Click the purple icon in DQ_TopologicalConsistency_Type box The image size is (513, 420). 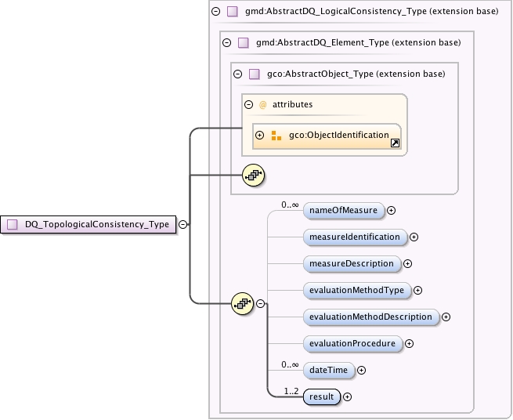point(13,225)
